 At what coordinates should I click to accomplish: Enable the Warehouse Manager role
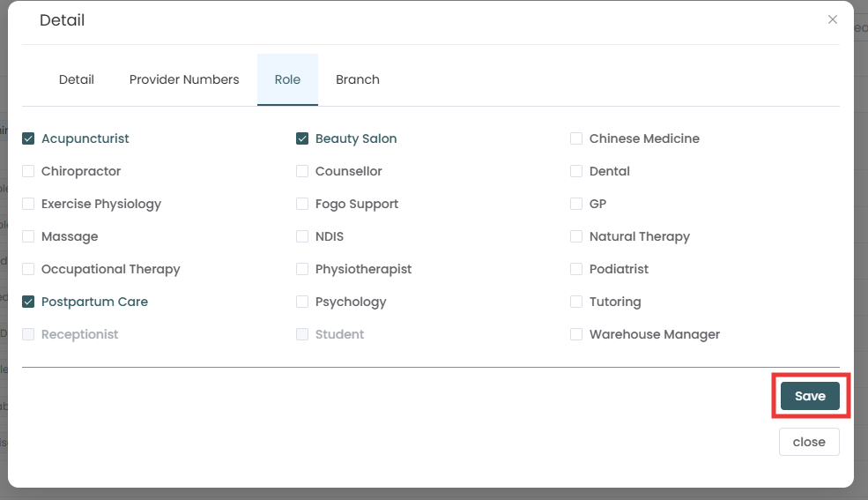pyautogui.click(x=576, y=334)
